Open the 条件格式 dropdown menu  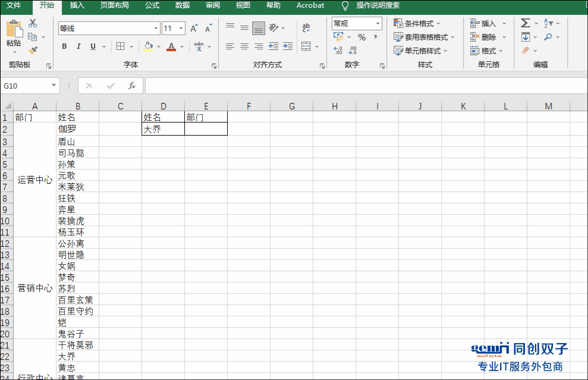418,24
